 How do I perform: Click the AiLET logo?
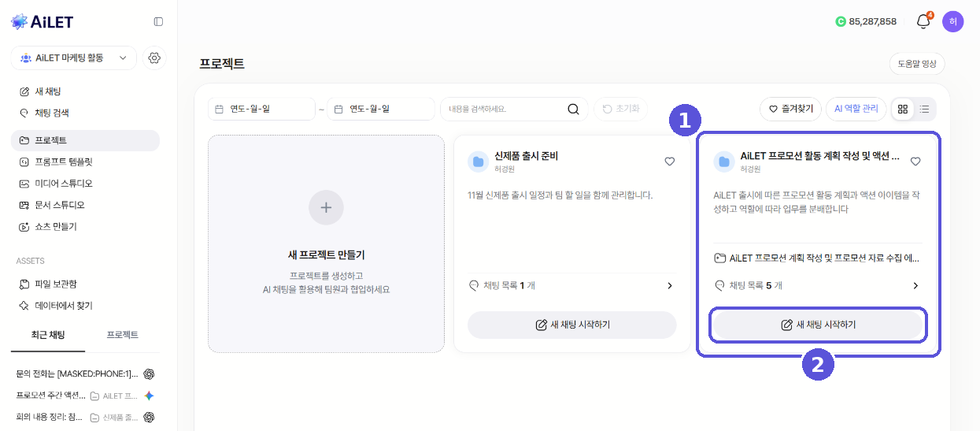(42, 22)
